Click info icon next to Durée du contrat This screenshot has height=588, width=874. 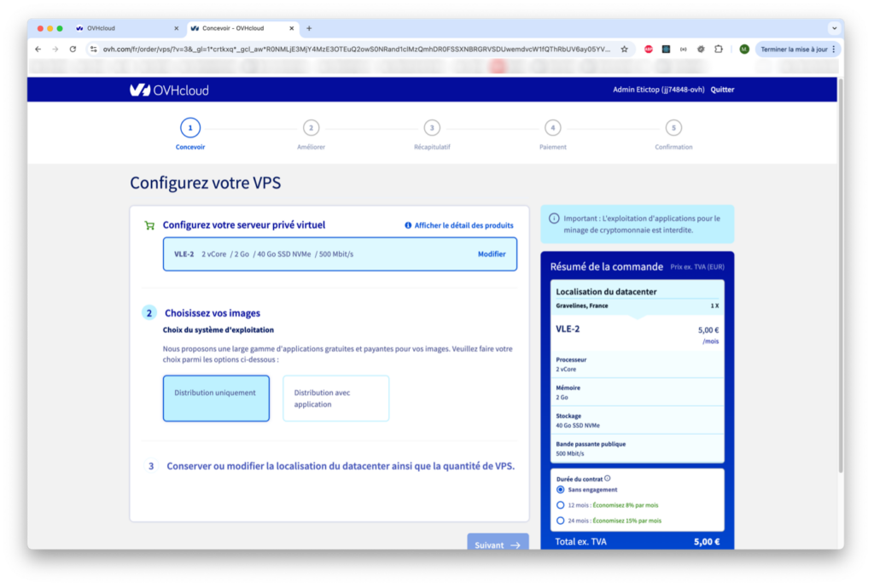(x=608, y=478)
